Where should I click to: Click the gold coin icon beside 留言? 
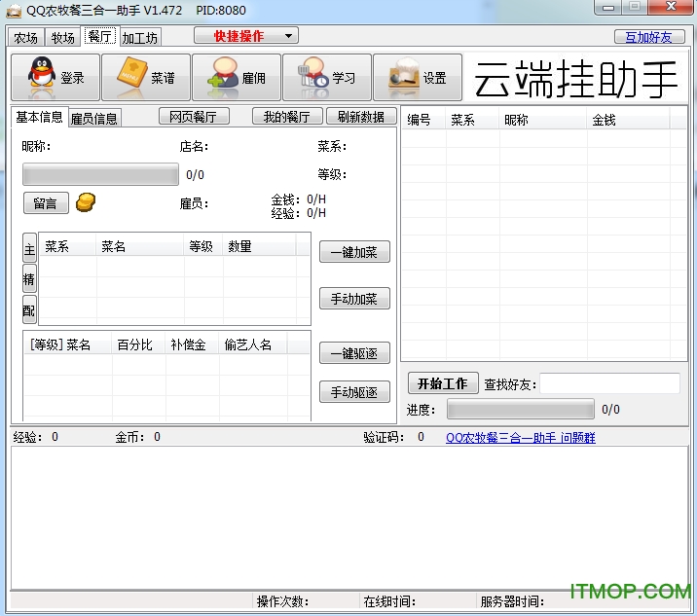pyautogui.click(x=86, y=202)
